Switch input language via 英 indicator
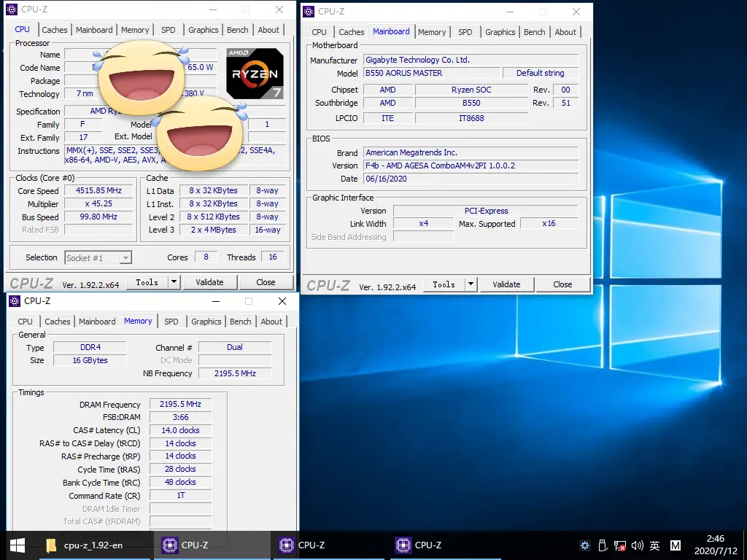Viewport: 747px width, 560px height. (x=654, y=545)
